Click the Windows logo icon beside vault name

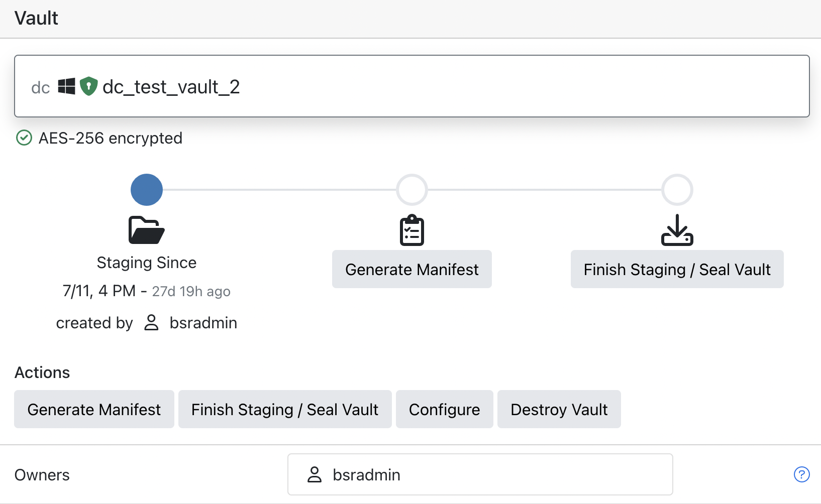pyautogui.click(x=66, y=86)
